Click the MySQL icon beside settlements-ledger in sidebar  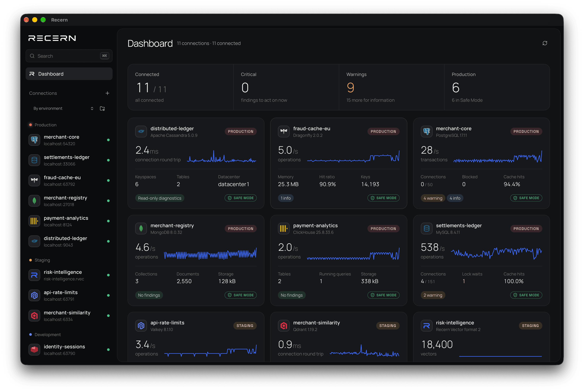tap(34, 160)
